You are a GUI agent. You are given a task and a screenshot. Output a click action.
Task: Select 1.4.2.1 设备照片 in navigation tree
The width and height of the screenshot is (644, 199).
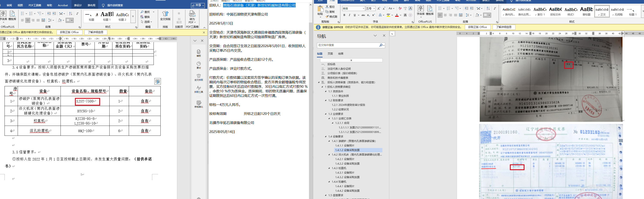pyautogui.click(x=345, y=159)
